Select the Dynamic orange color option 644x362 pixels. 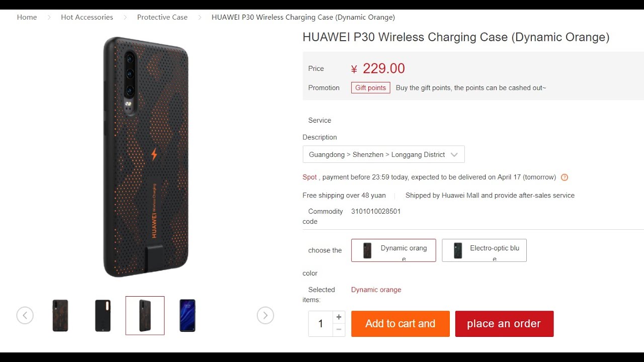(x=393, y=250)
